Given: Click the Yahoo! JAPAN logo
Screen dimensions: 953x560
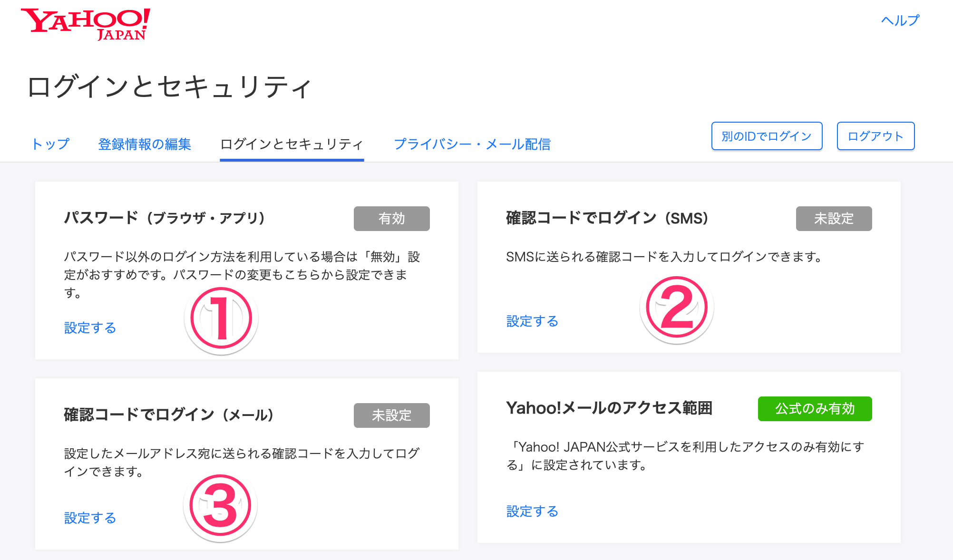Looking at the screenshot, I should click(85, 24).
